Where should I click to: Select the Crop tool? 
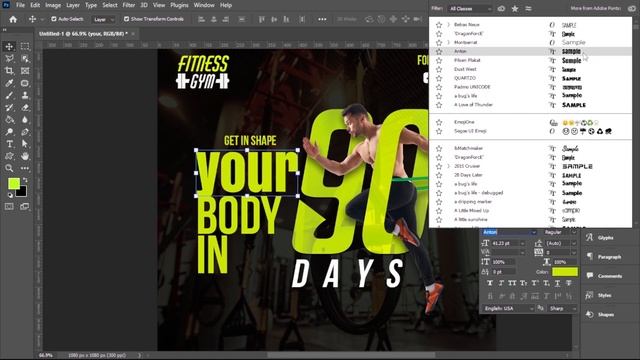(9, 71)
